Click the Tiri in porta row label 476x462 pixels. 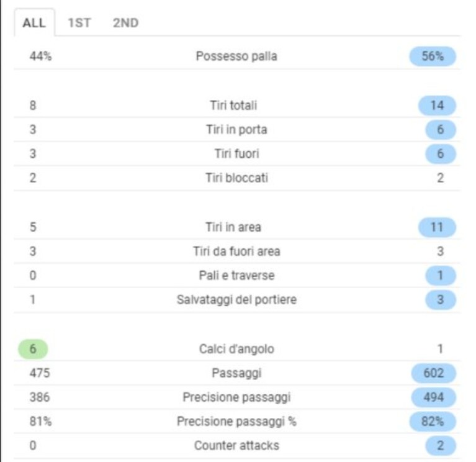(x=237, y=130)
